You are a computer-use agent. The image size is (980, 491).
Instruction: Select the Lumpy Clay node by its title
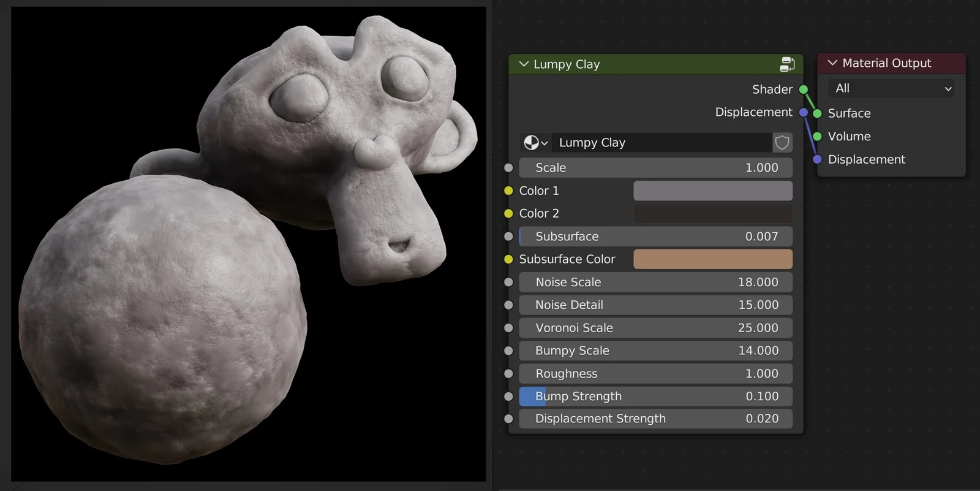pos(567,64)
